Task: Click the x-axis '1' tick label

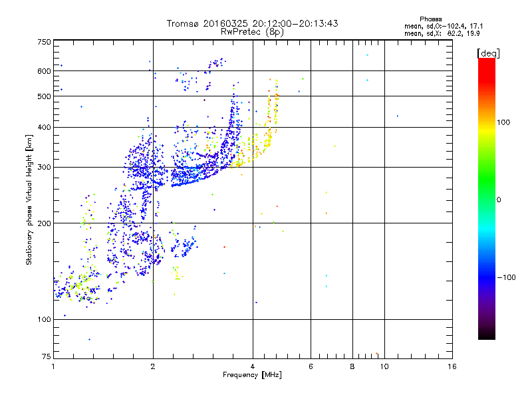Action: click(x=53, y=366)
